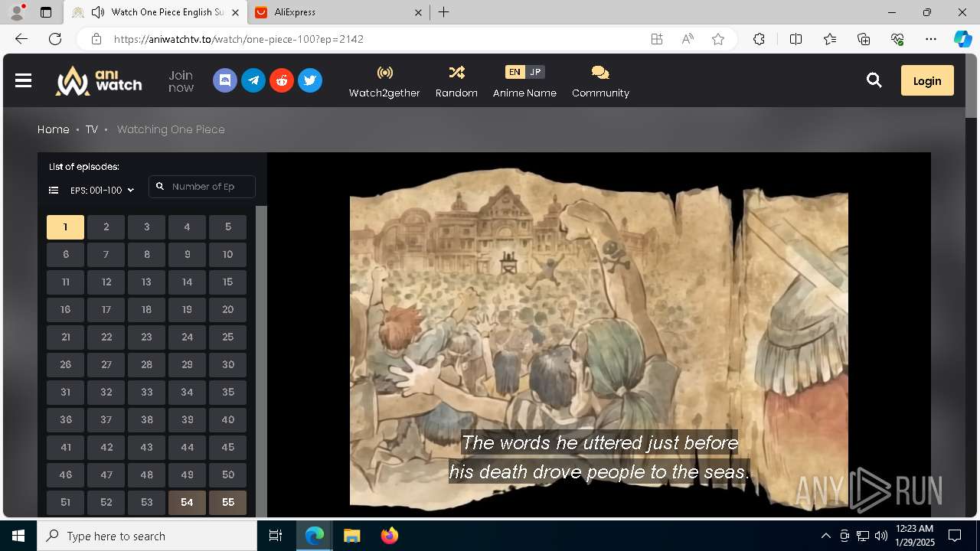
Task: Toggle Read aloud in address bar
Action: (688, 39)
